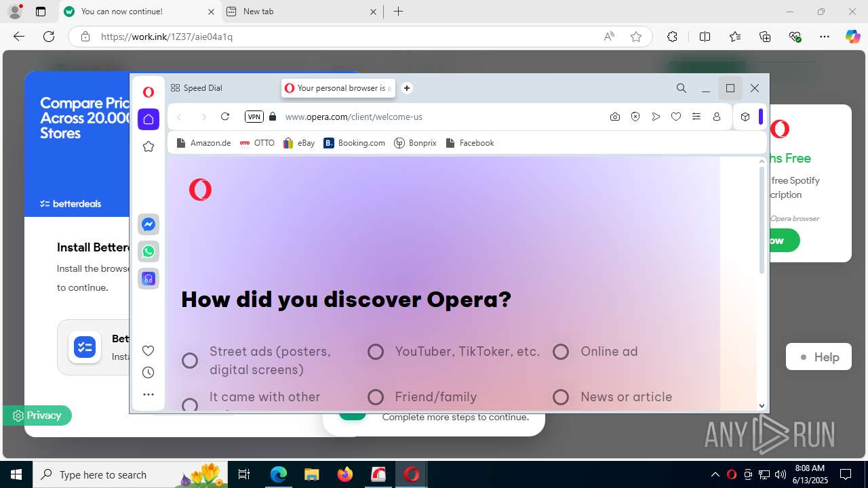
Task: Open File Explorer from the taskbar
Action: [x=312, y=474]
